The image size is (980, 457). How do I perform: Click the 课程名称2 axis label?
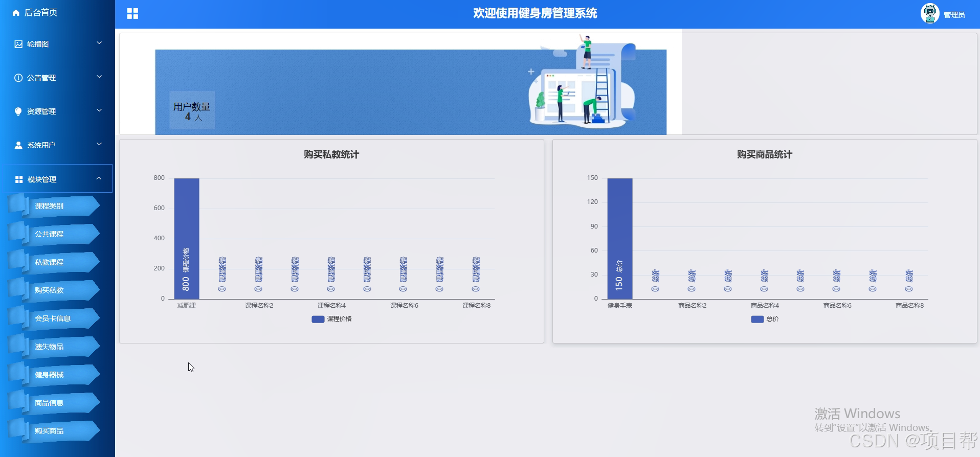click(x=259, y=306)
